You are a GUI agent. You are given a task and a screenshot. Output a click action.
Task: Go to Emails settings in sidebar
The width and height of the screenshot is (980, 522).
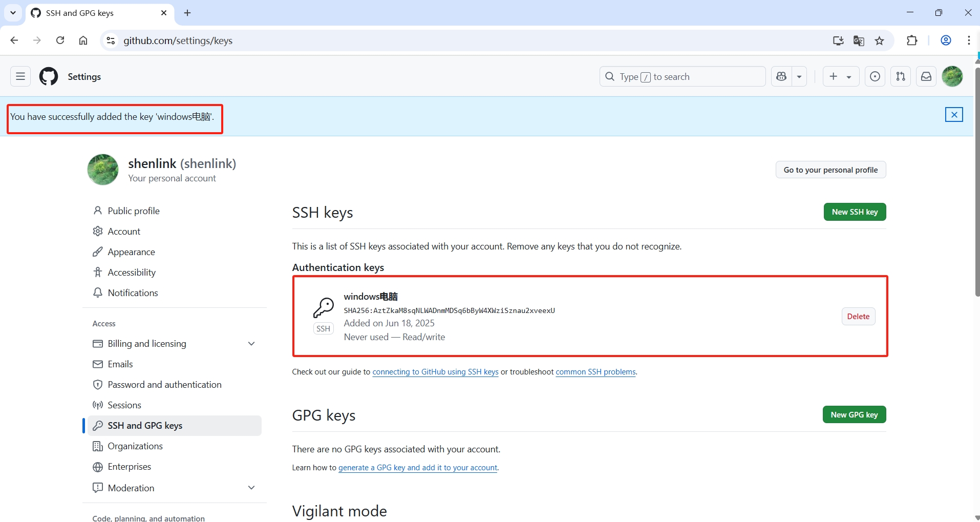point(120,364)
